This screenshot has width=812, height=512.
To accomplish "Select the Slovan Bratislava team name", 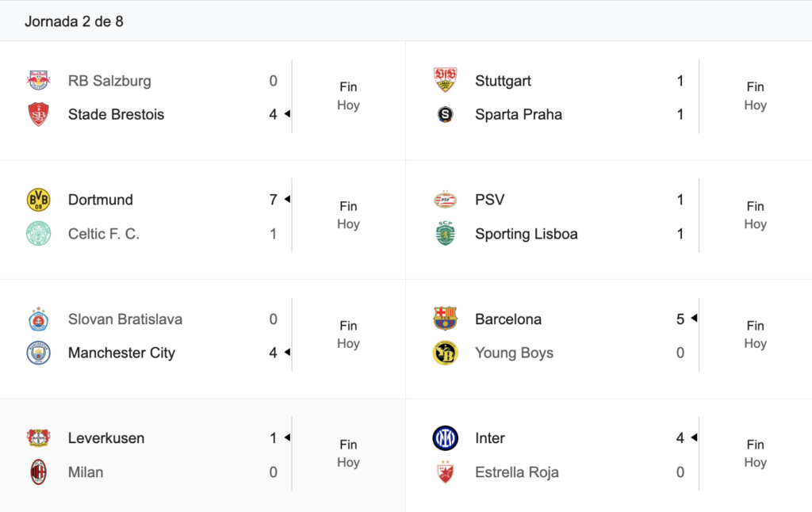I will [x=125, y=319].
